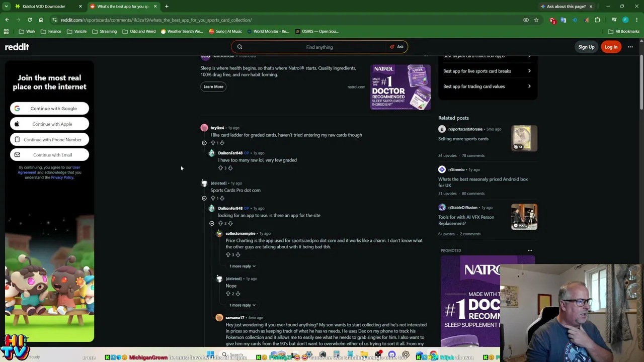This screenshot has height=362, width=644.
Task: Upvote the "Nope" comment
Action: 228,294
